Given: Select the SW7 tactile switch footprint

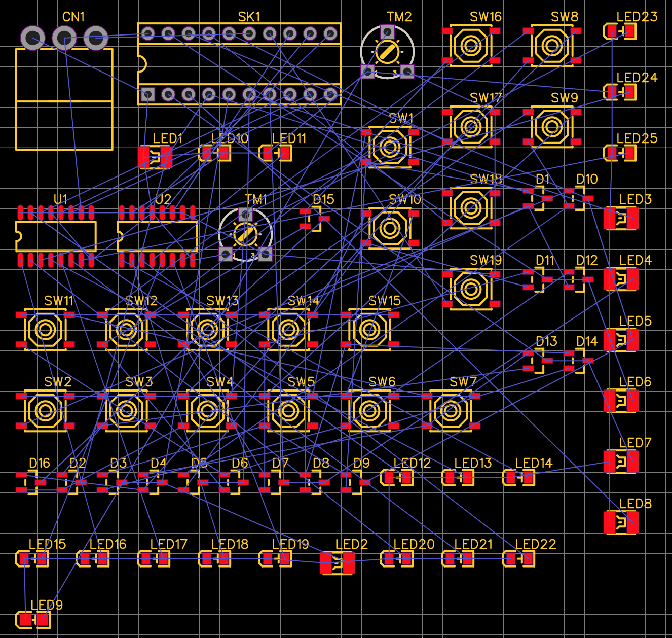Looking at the screenshot, I should pyautogui.click(x=451, y=411).
